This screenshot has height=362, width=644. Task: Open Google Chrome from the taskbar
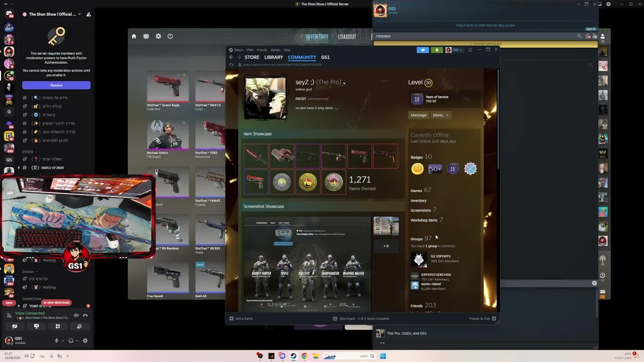304,356
